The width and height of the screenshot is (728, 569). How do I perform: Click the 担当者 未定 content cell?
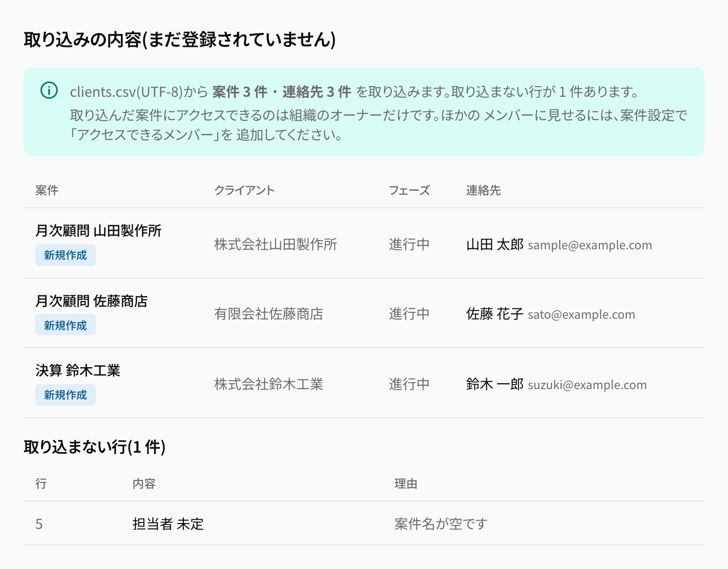click(168, 524)
